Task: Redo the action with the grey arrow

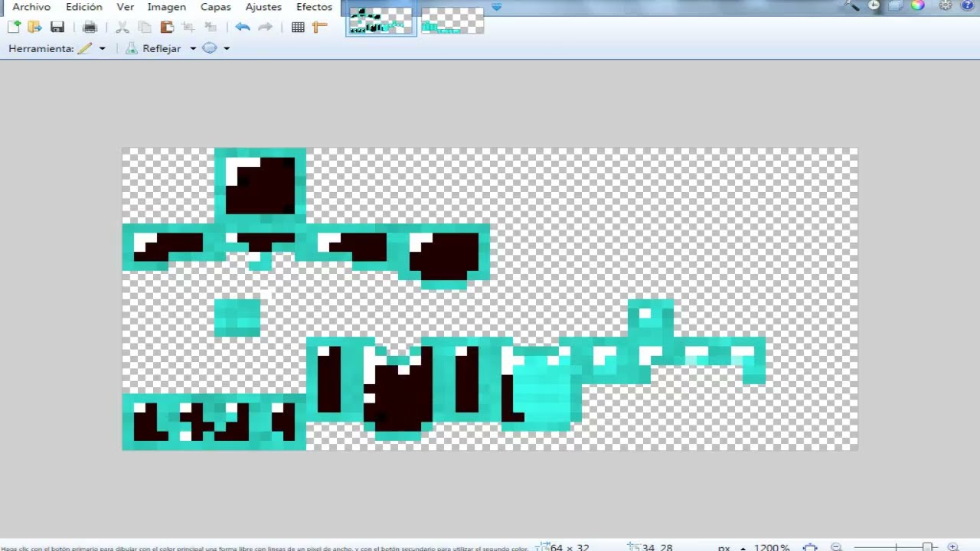Action: (x=265, y=27)
